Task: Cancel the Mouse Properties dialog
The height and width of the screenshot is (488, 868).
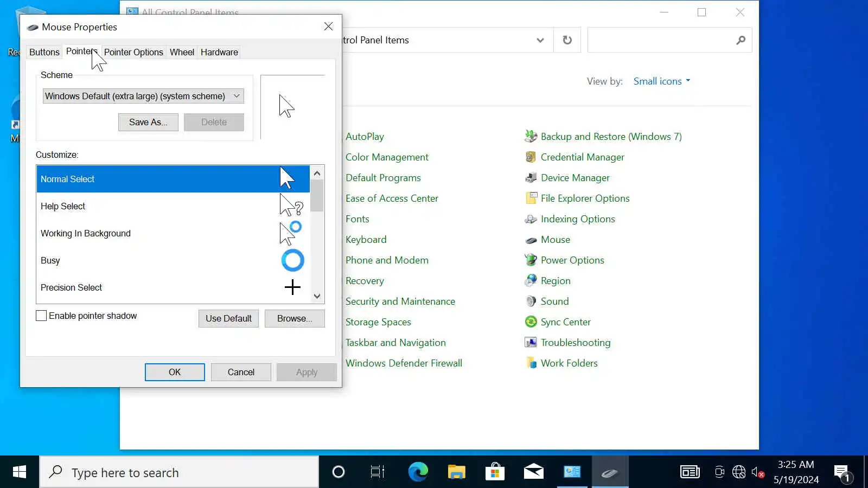Action: pos(241,372)
